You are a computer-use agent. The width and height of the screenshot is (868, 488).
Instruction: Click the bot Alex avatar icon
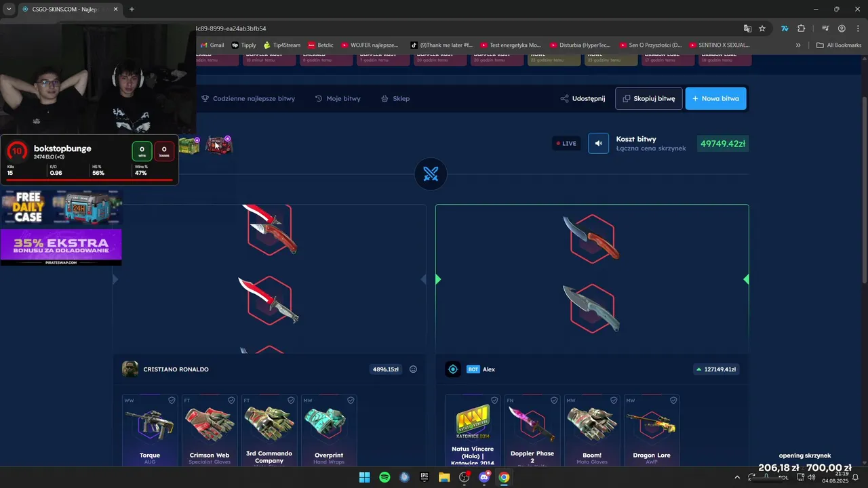point(453,369)
